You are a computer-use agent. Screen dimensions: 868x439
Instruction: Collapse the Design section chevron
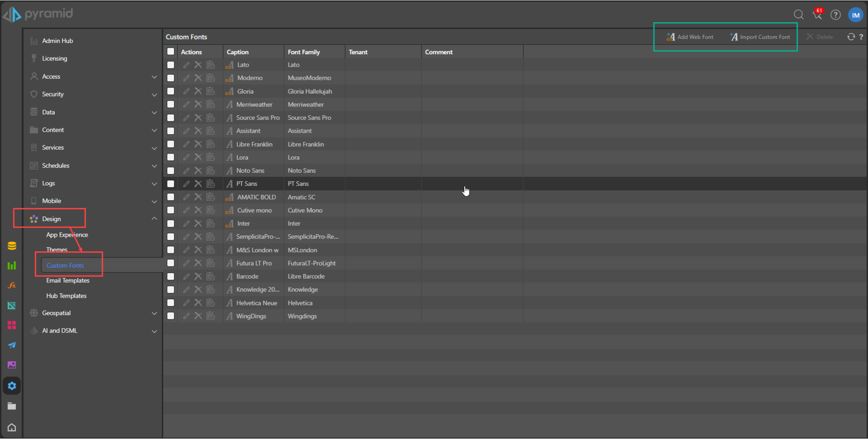(154, 218)
